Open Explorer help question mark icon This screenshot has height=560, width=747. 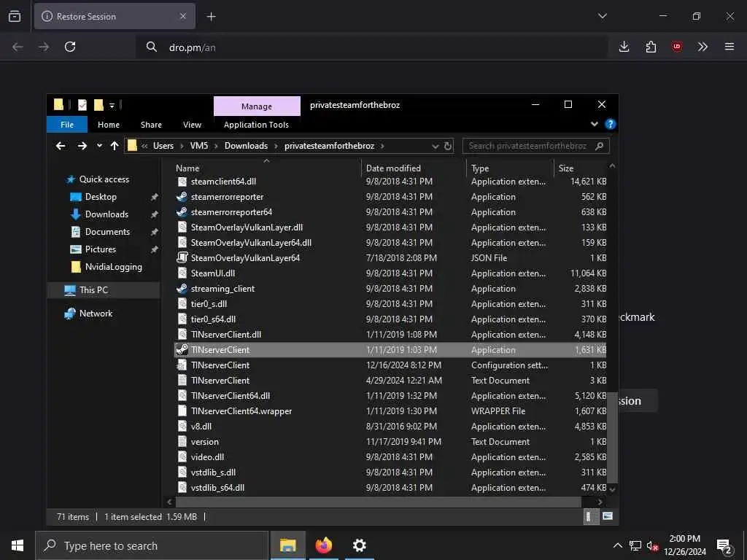610,124
